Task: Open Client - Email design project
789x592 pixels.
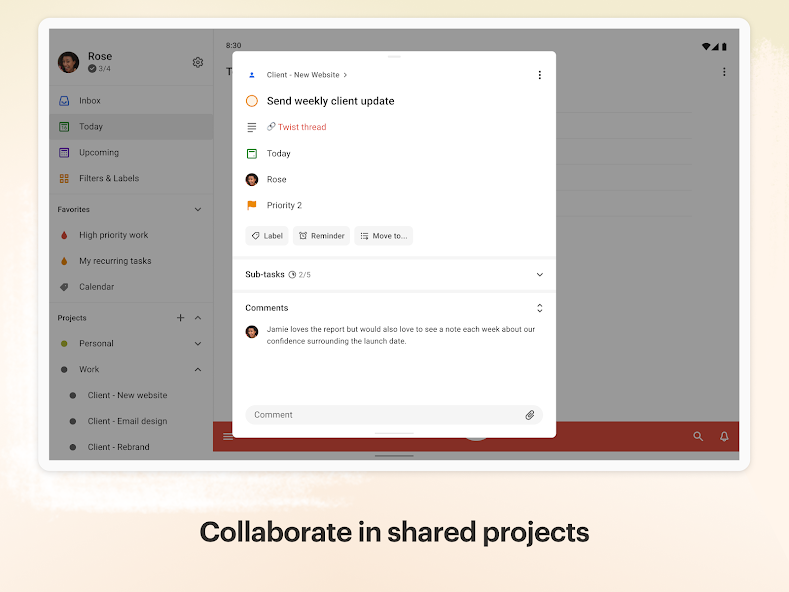Action: coord(127,421)
